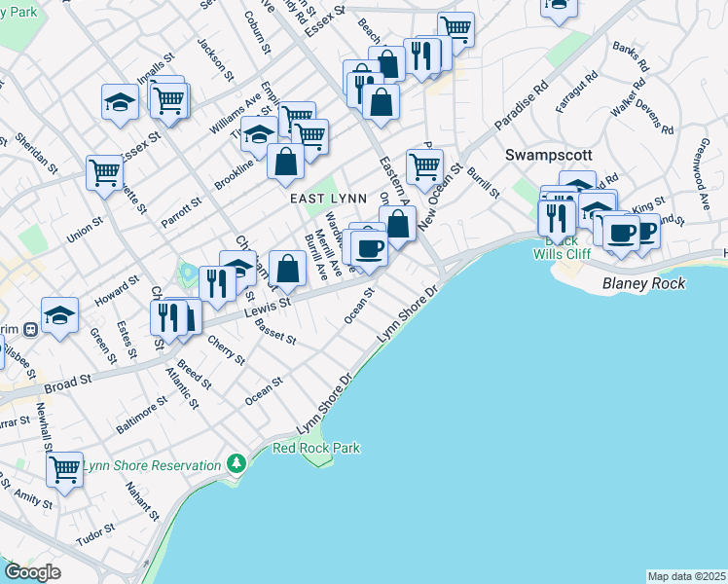Select restaurant marker left of Cherry St label

click(168, 318)
